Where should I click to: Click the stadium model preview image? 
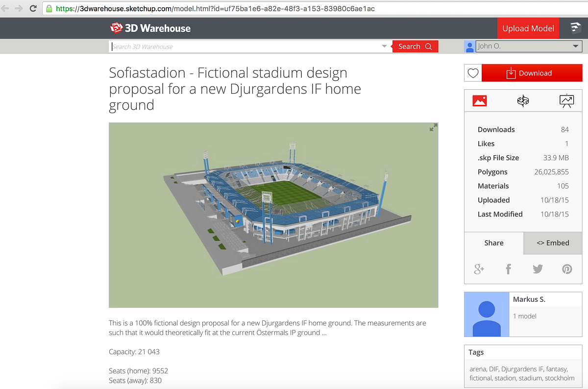click(x=273, y=215)
